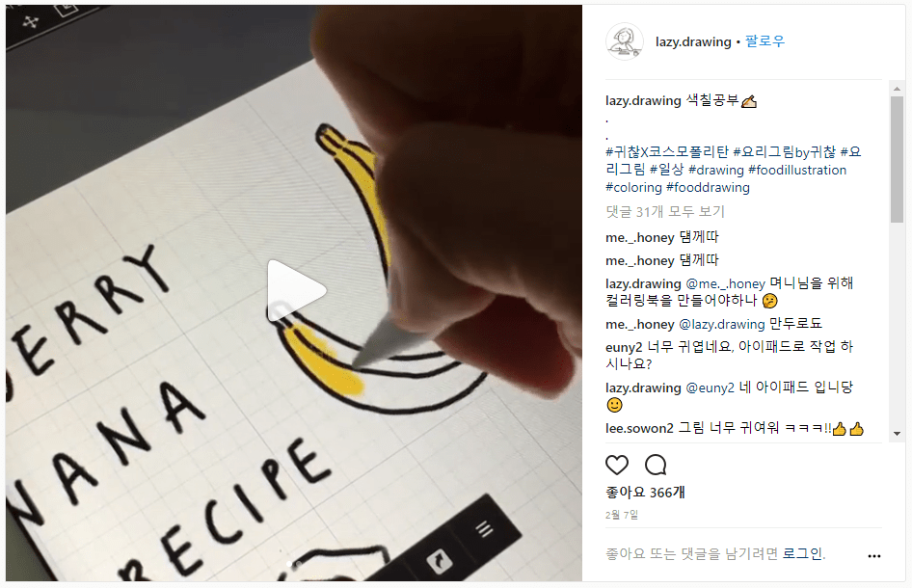
Task: Open lee.sowon2 commenter profile
Action: click(x=639, y=428)
